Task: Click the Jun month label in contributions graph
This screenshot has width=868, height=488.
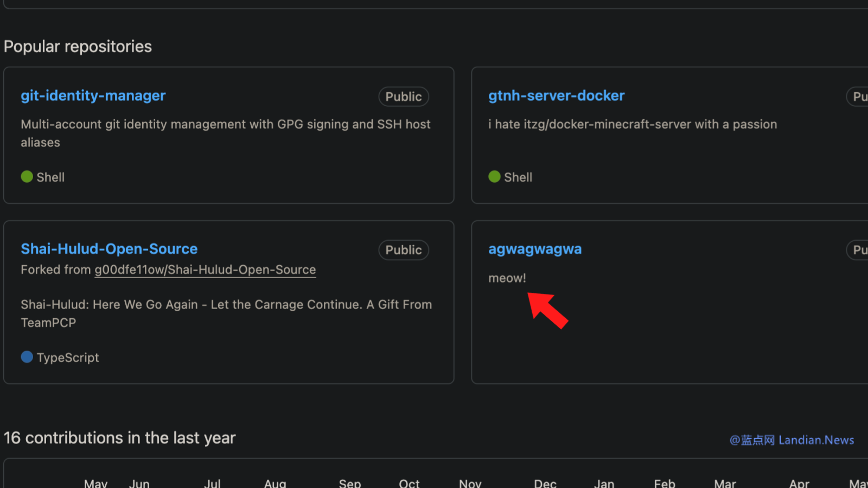Action: coord(139,483)
